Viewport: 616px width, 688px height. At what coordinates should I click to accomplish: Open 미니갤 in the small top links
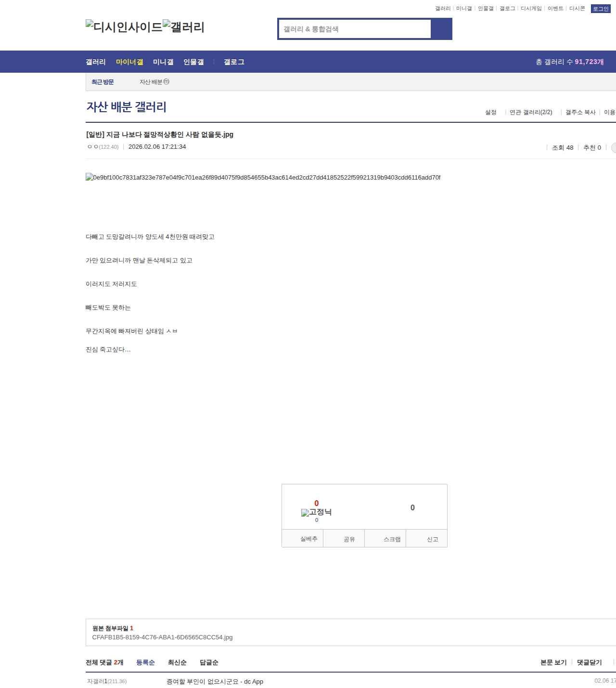pyautogui.click(x=464, y=9)
